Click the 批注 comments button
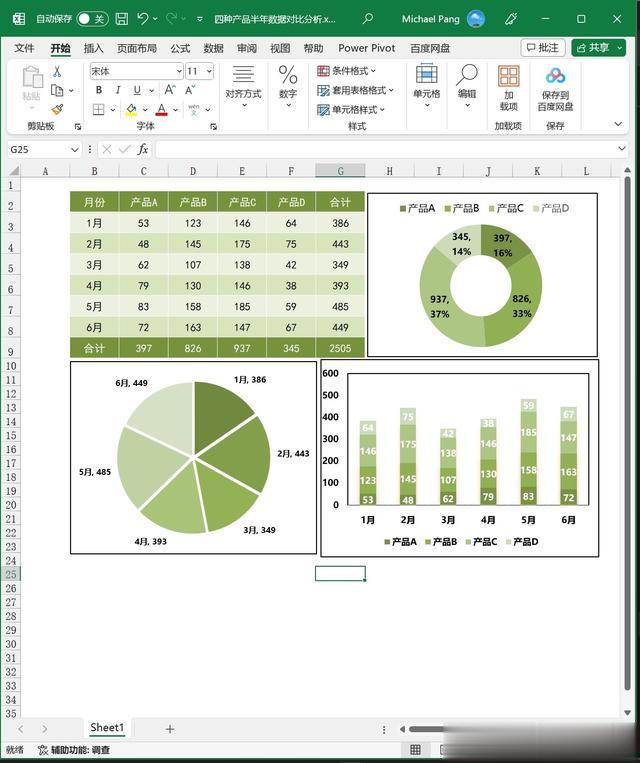This screenshot has height=763, width=640. 543,48
